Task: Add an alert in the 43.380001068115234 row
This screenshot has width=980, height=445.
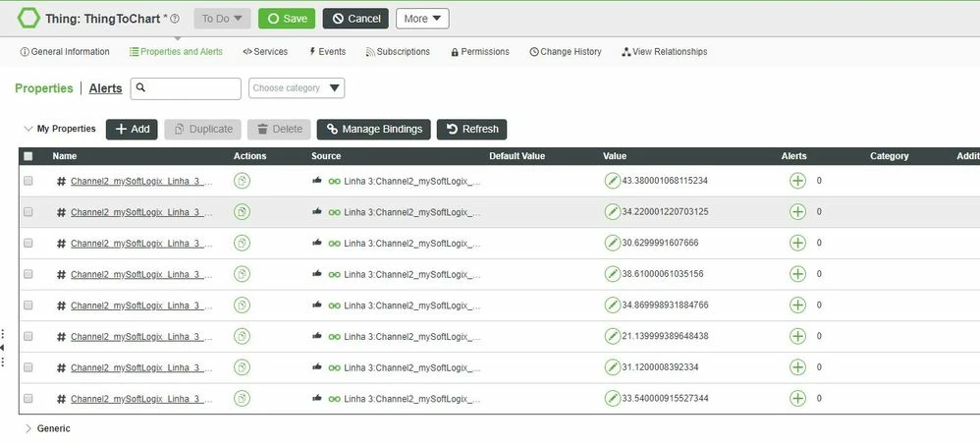Action: [797, 181]
